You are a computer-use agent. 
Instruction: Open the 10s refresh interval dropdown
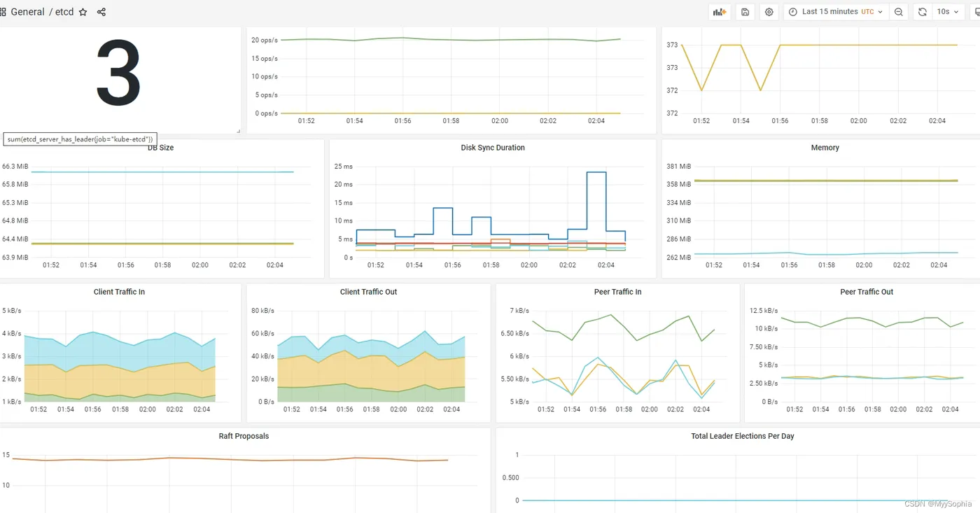coord(948,12)
